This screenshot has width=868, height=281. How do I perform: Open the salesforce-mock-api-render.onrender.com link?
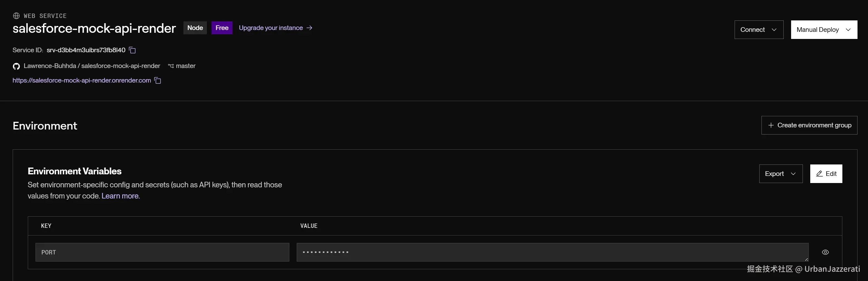tap(82, 81)
